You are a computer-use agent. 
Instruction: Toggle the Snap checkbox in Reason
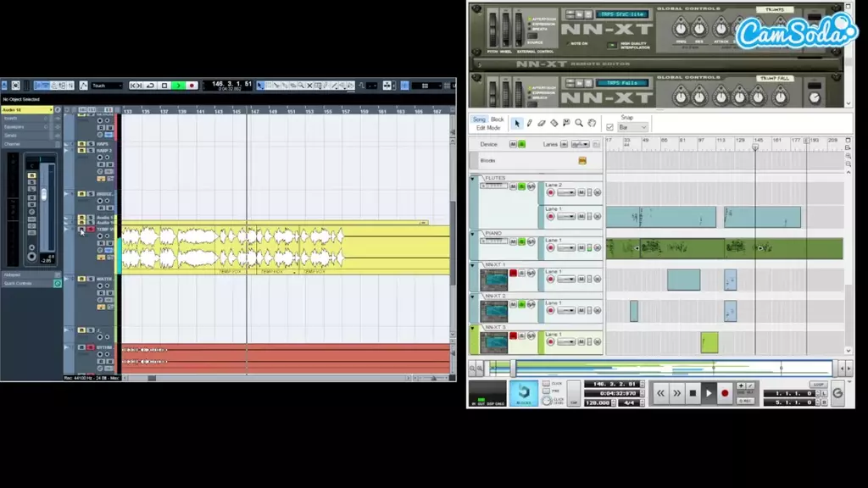pyautogui.click(x=609, y=127)
